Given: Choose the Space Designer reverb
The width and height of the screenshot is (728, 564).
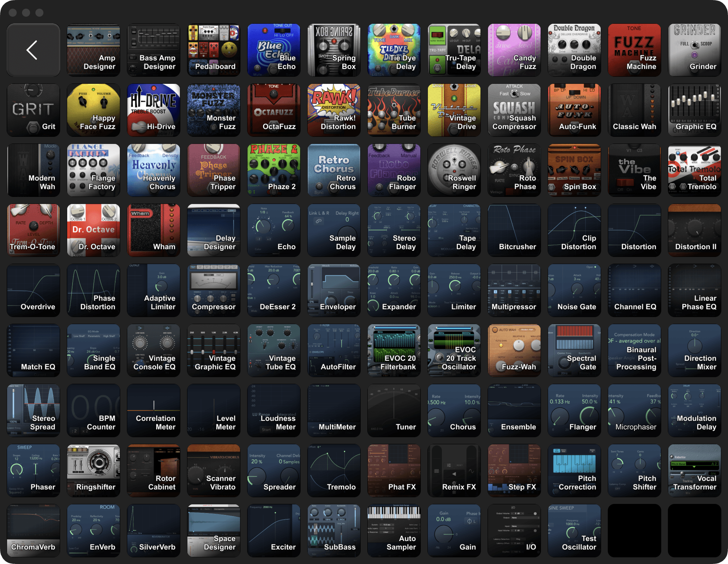Looking at the screenshot, I should point(214,531).
